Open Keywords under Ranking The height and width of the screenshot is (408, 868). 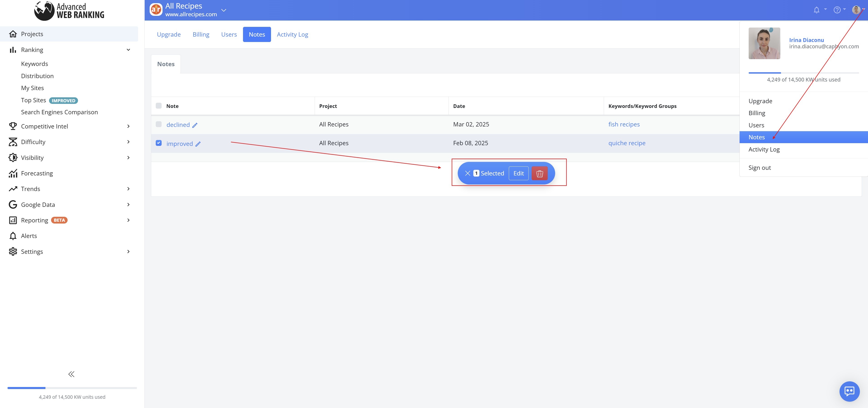click(x=34, y=64)
